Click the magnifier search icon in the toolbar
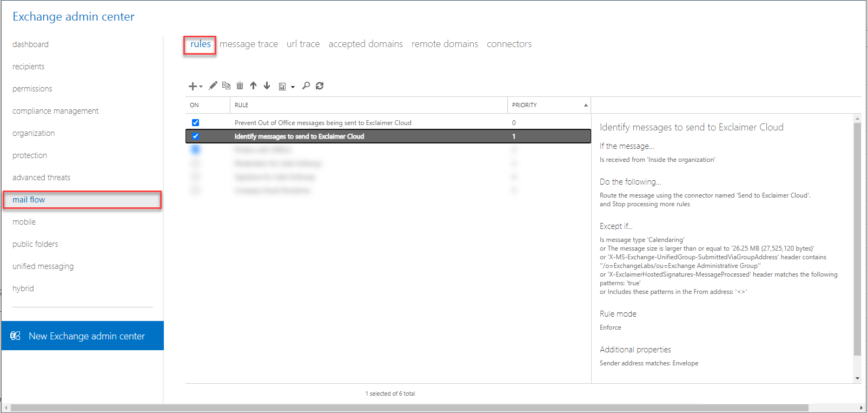This screenshot has width=868, height=413. pos(306,86)
